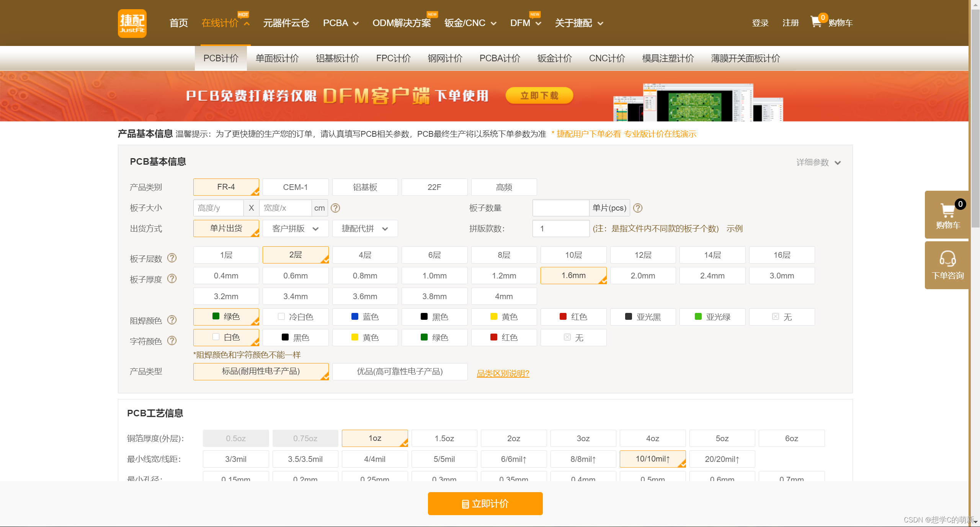Image resolution: width=980 pixels, height=527 pixels.
Task: Click the 板子数量 input field
Action: 560,208
